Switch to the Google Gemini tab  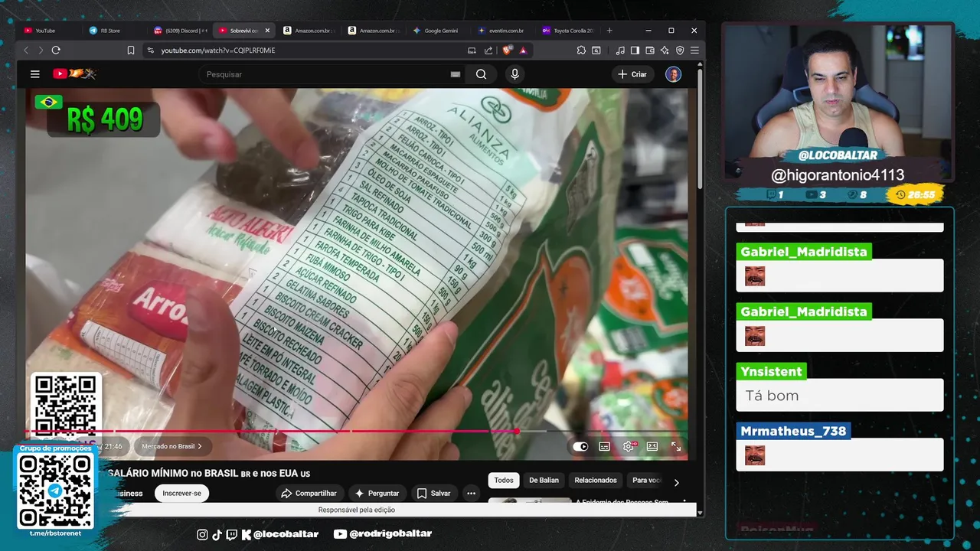438,31
